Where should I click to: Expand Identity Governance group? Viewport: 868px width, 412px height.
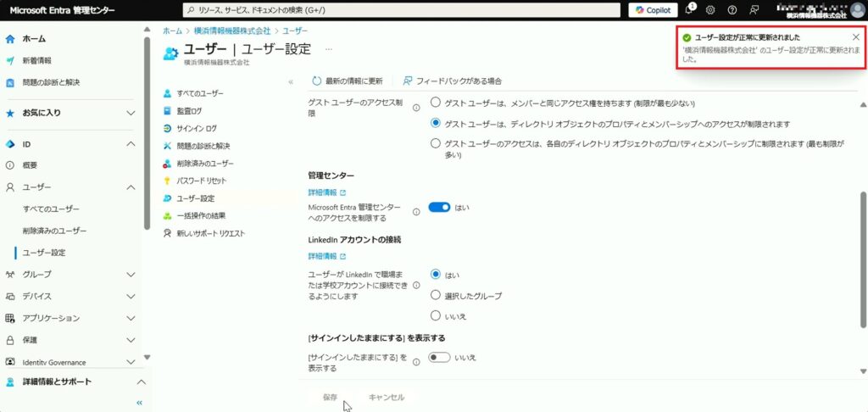coord(131,362)
